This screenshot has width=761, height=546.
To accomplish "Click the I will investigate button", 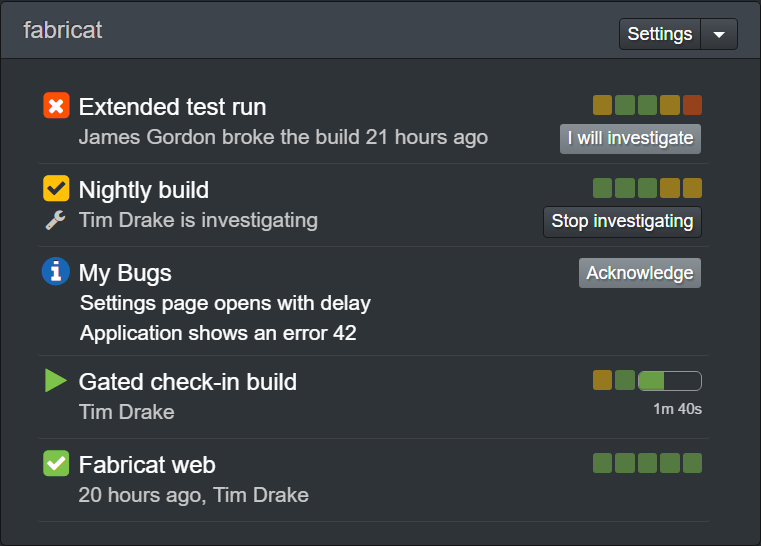I will click(630, 139).
